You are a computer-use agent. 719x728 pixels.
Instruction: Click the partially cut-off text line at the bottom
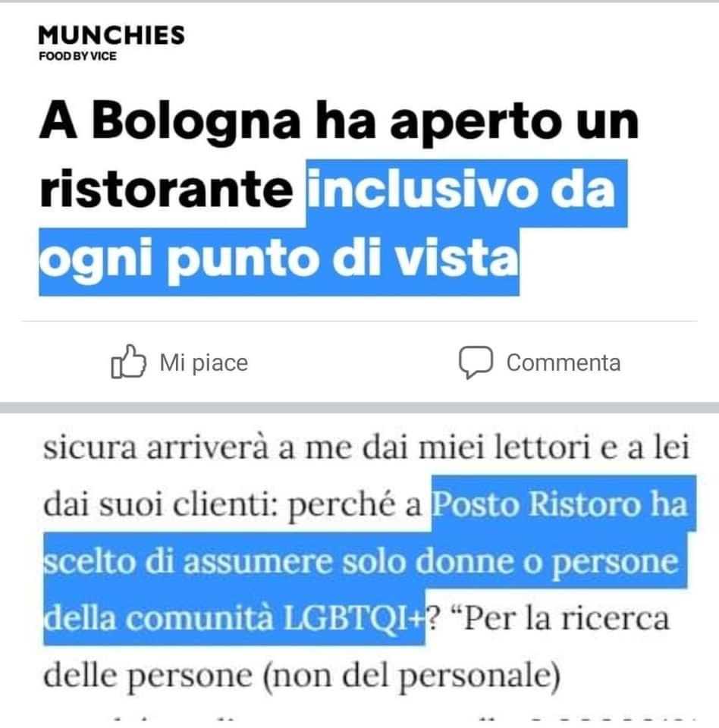367,721
